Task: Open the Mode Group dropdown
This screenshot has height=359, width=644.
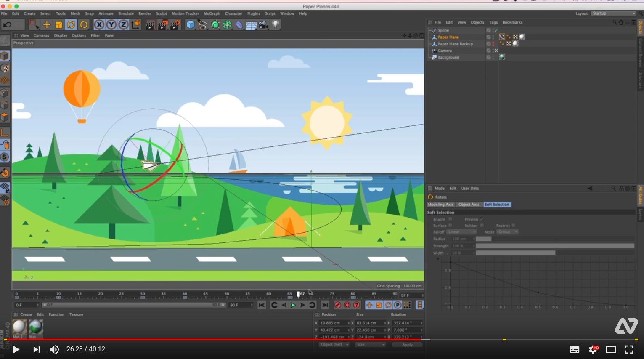Action: pyautogui.click(x=507, y=232)
